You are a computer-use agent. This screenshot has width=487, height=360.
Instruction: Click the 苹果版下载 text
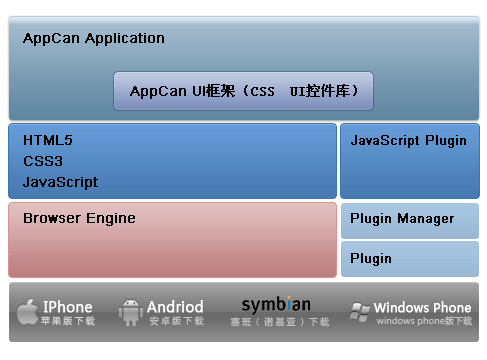(68, 321)
